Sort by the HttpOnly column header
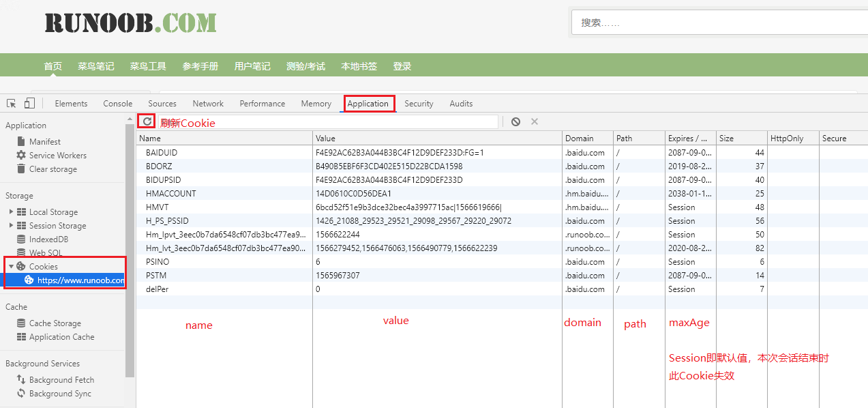 [x=793, y=138]
